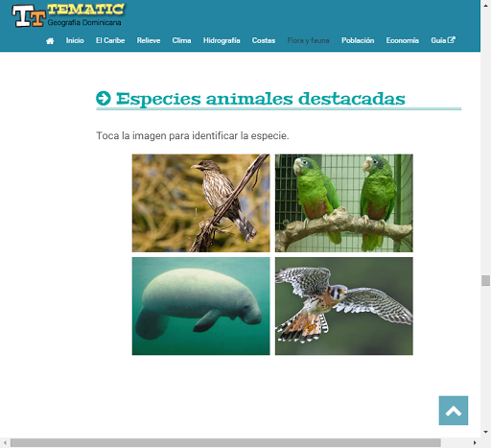
Task: Navigate to Hidrografía
Action: (222, 40)
